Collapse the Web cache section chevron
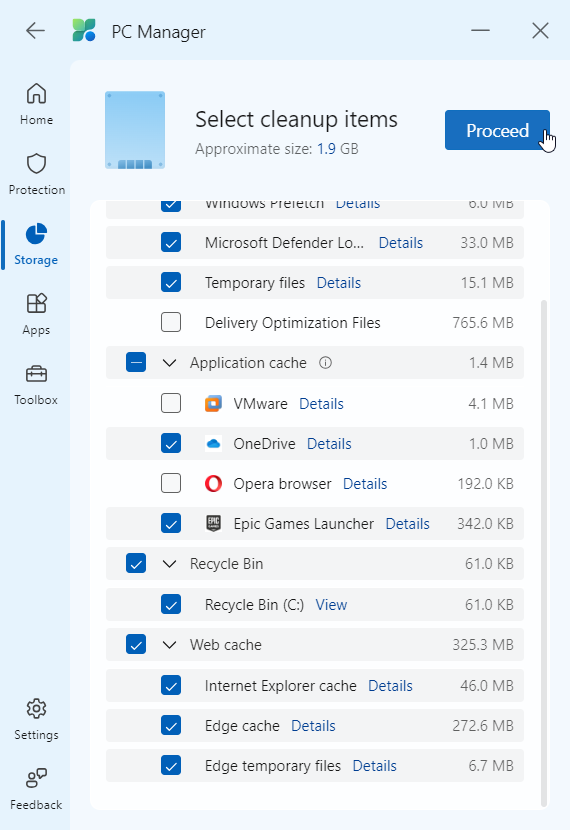Viewport: 570px width, 830px height. tap(169, 645)
